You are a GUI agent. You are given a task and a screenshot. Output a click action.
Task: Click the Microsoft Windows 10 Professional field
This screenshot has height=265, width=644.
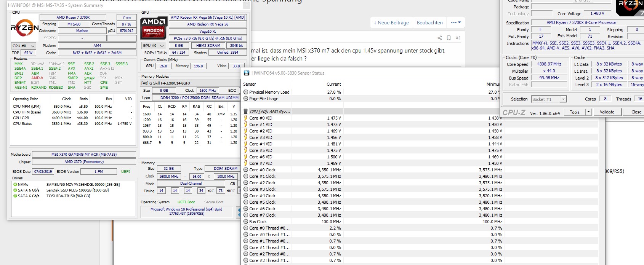point(187,211)
